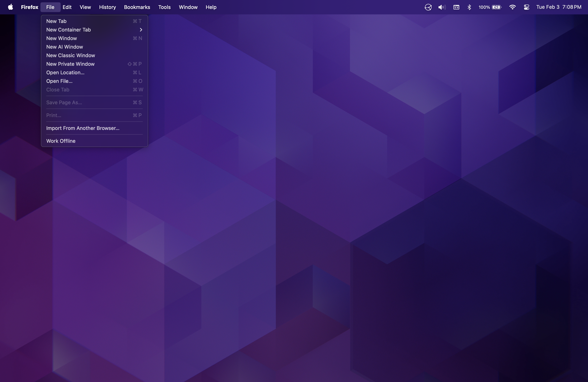
Task: Select New AI Window
Action: click(65, 47)
